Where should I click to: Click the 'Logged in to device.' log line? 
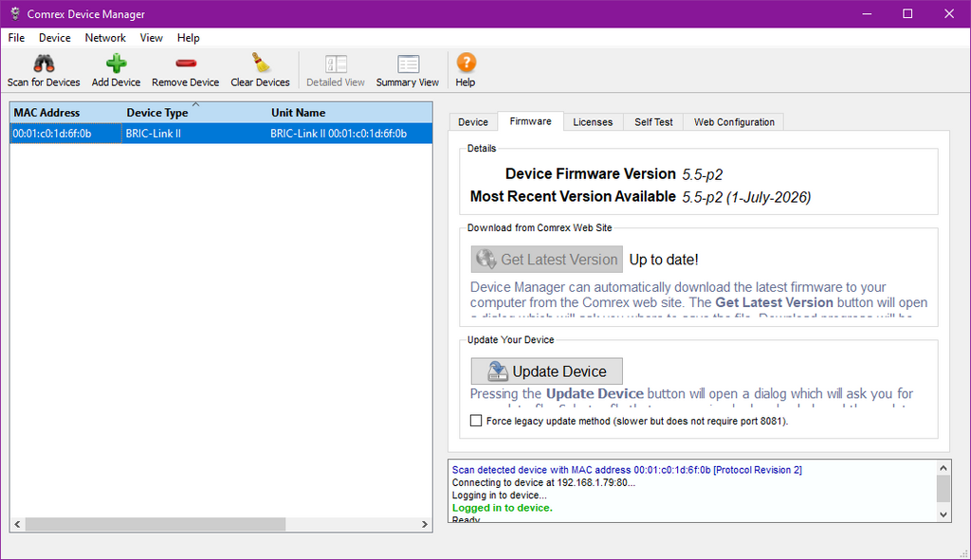[503, 507]
